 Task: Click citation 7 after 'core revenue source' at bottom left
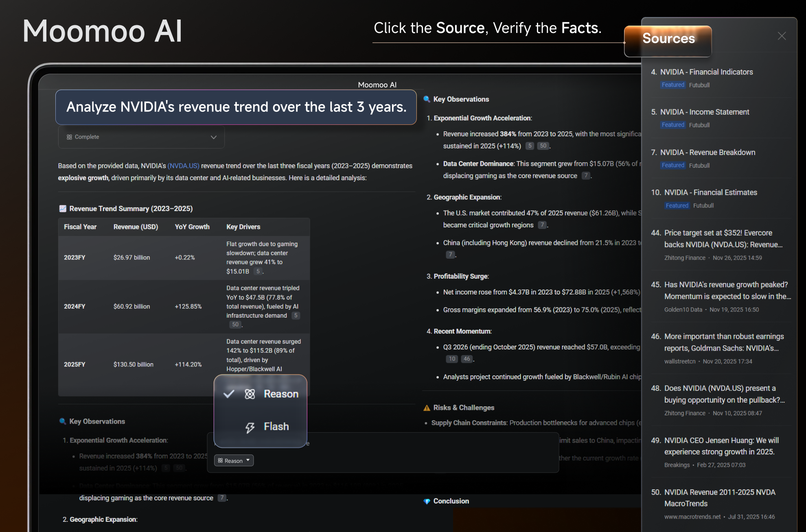(222, 498)
